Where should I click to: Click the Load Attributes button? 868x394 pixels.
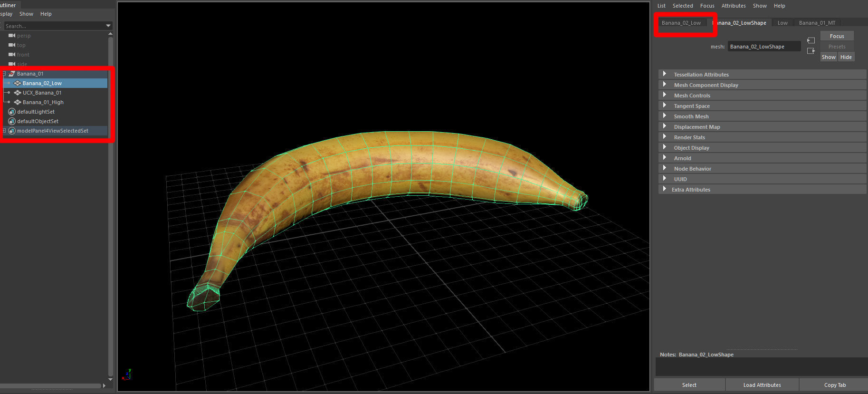(762, 385)
